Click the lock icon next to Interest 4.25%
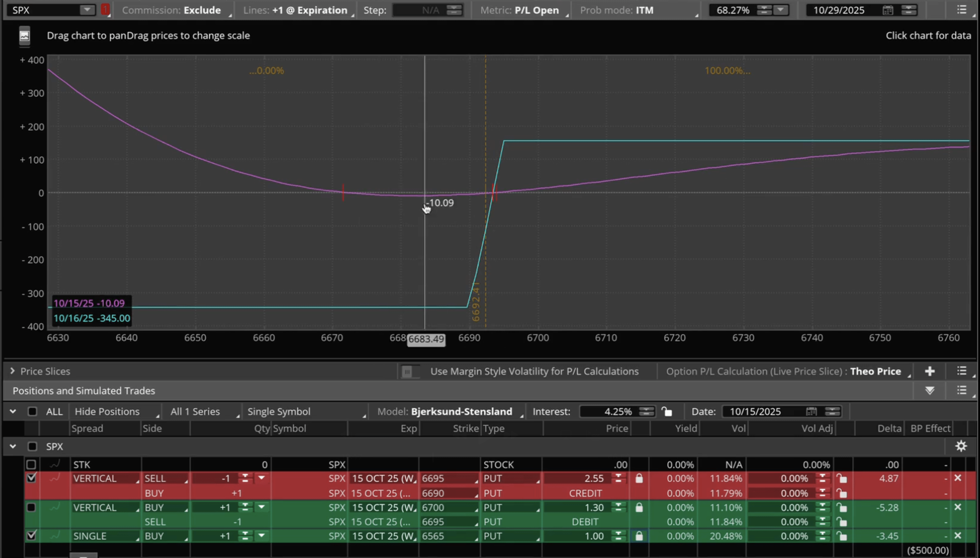The height and width of the screenshot is (558, 980). [x=666, y=411]
